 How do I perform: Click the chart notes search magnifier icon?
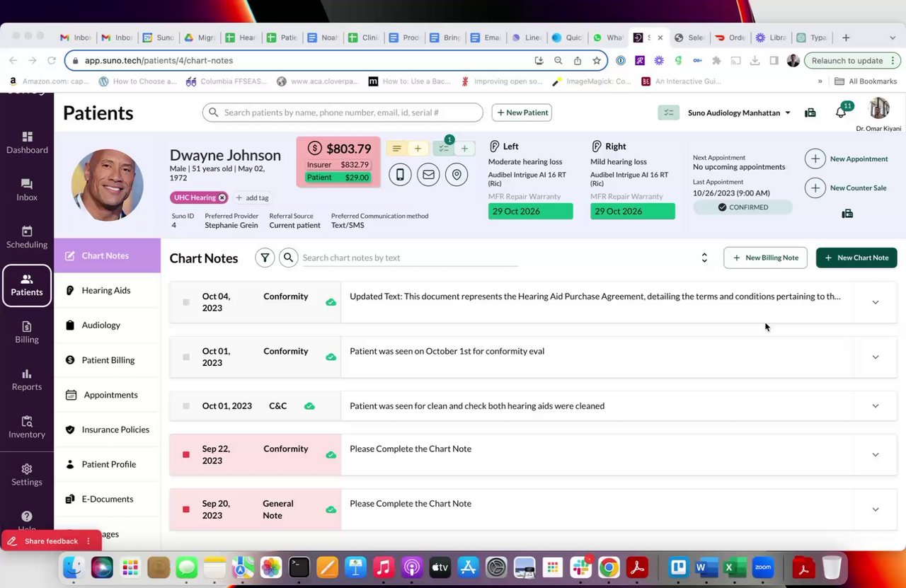click(x=288, y=258)
